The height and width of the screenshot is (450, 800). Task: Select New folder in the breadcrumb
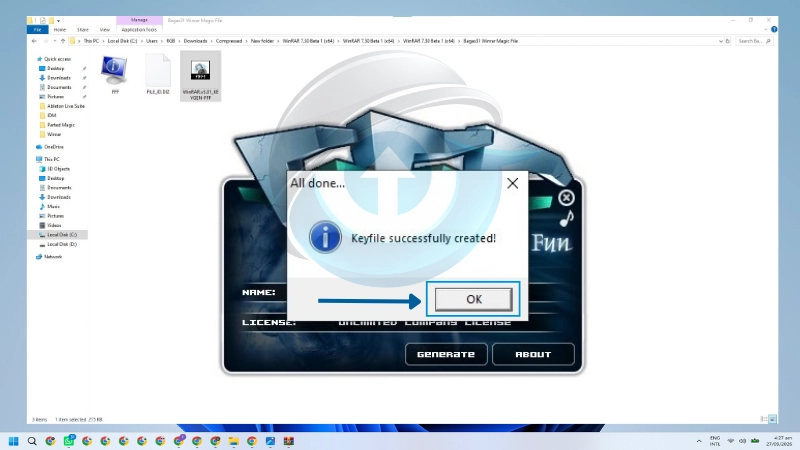pos(262,41)
